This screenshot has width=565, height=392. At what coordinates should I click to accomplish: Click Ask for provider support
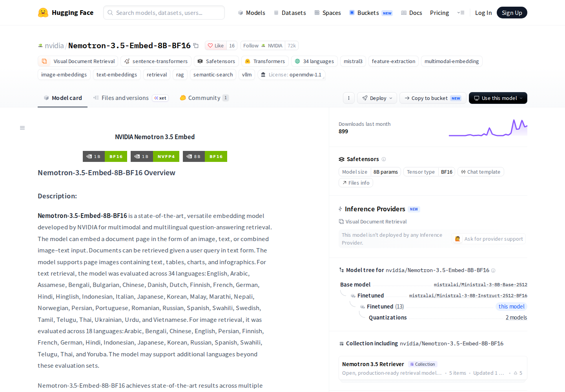(x=489, y=239)
